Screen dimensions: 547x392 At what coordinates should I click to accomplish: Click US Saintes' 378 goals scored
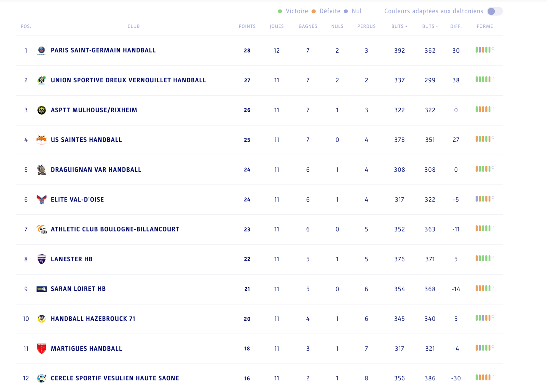pos(399,140)
